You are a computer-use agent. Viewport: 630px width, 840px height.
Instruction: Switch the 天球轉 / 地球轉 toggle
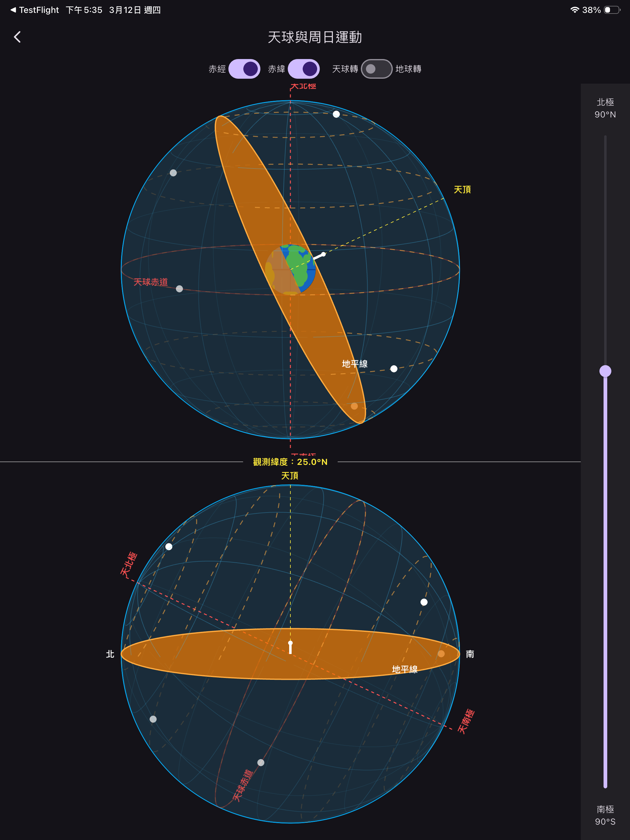click(x=377, y=69)
